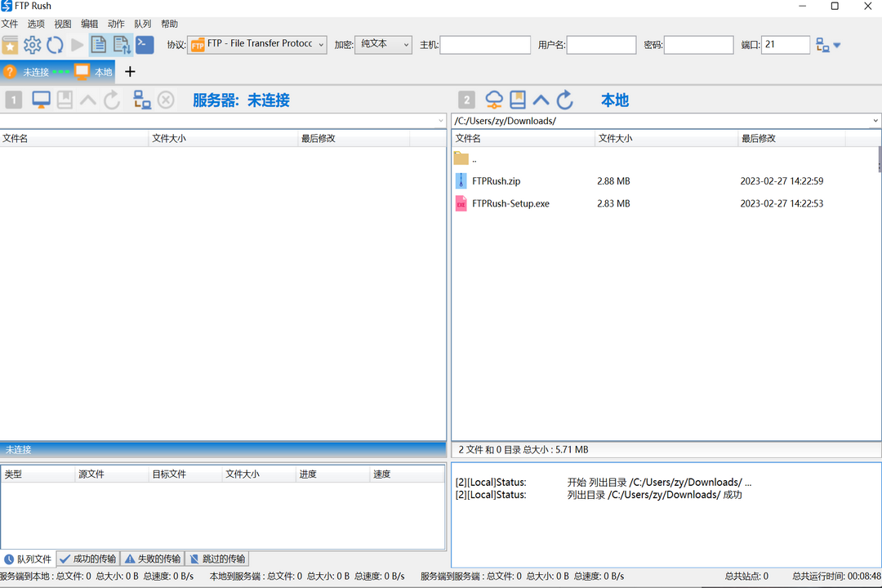Refresh the local file listing icon

pos(562,99)
